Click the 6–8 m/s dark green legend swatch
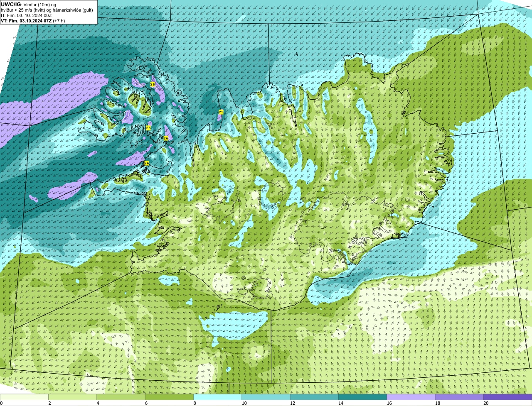This screenshot has width=532, height=406. (169, 397)
